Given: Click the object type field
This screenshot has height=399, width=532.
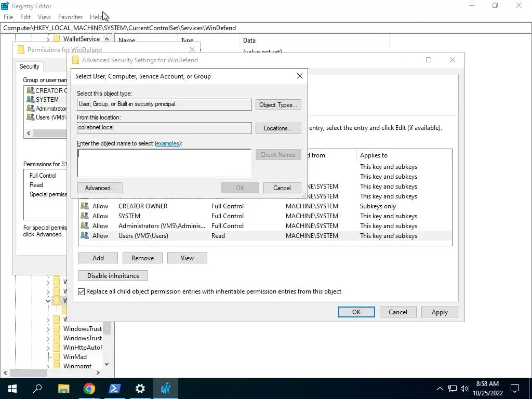Looking at the screenshot, I should tap(164, 104).
